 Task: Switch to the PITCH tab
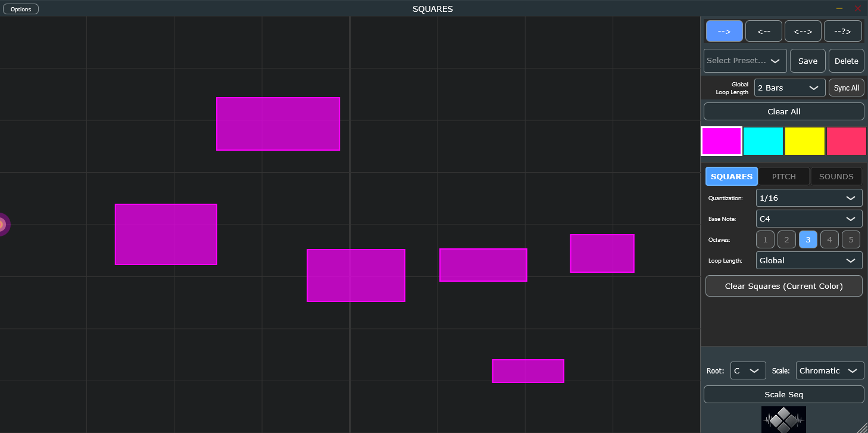point(783,176)
